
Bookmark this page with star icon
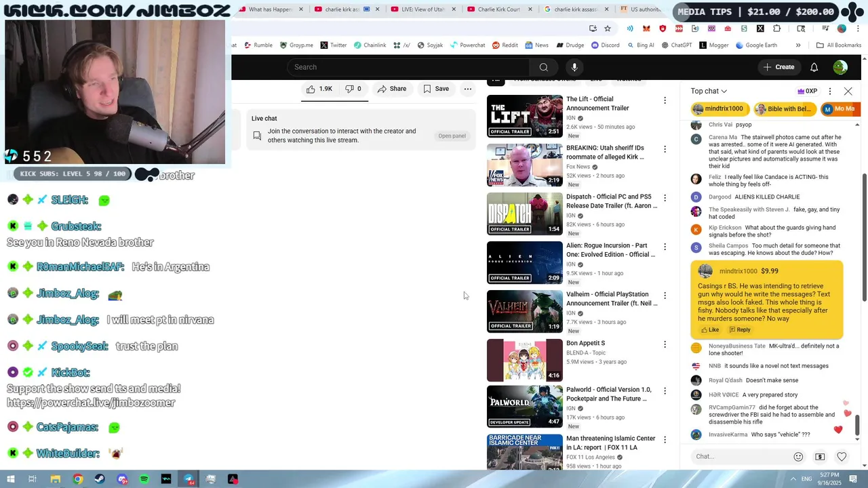pos(608,28)
